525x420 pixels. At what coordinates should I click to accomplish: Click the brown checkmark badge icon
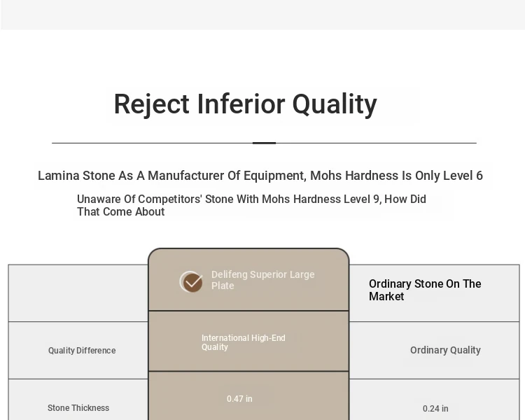(191, 281)
